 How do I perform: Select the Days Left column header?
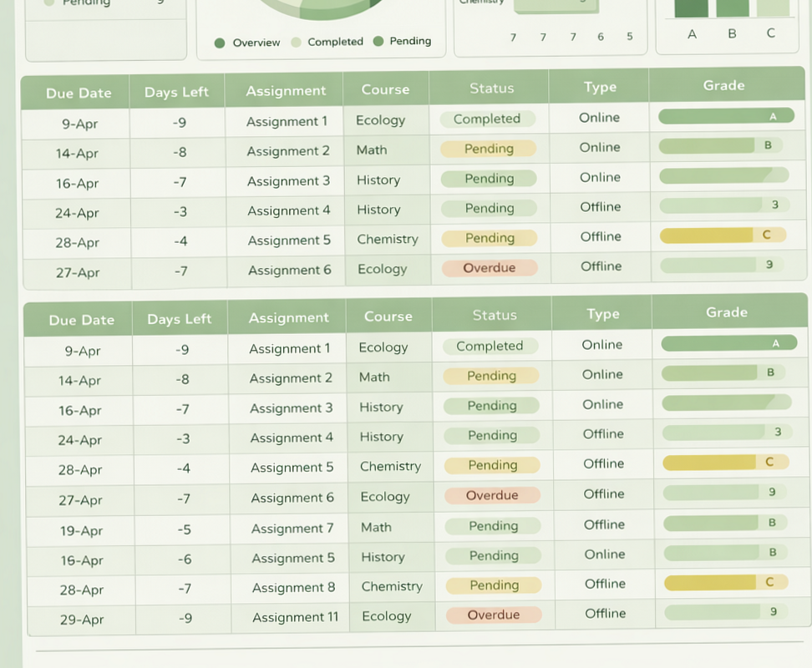click(177, 93)
